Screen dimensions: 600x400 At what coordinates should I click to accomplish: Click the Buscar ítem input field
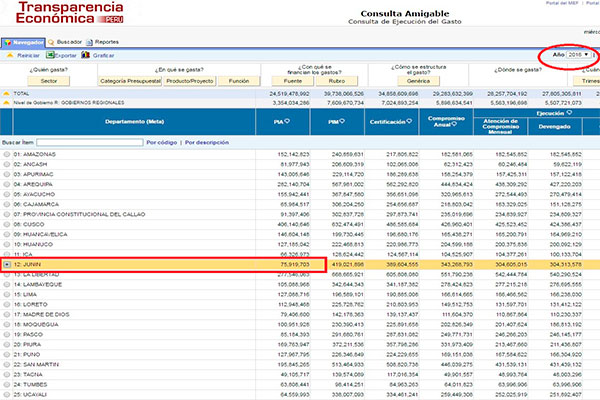[90, 142]
